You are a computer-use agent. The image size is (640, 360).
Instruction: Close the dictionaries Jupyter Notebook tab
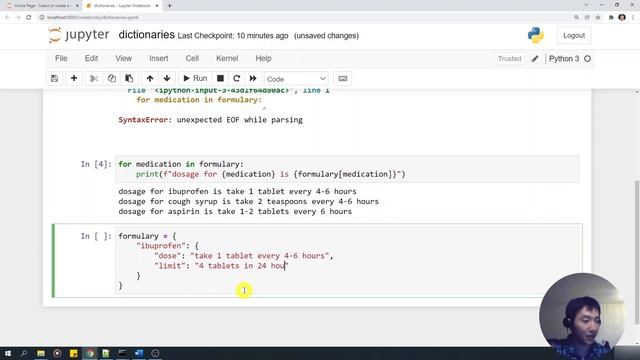coord(157,6)
